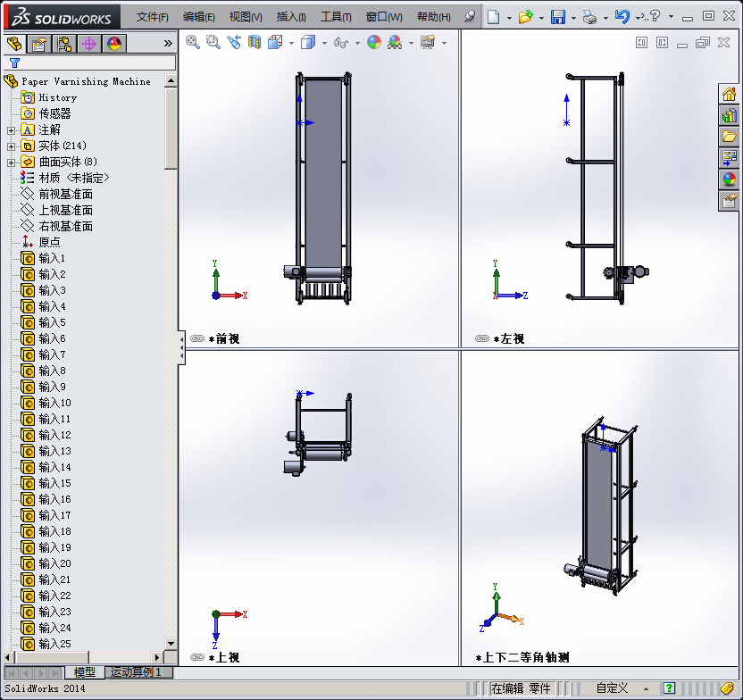The width and height of the screenshot is (743, 700).
Task: Open the DimXpertManager tab
Action: pos(89,44)
